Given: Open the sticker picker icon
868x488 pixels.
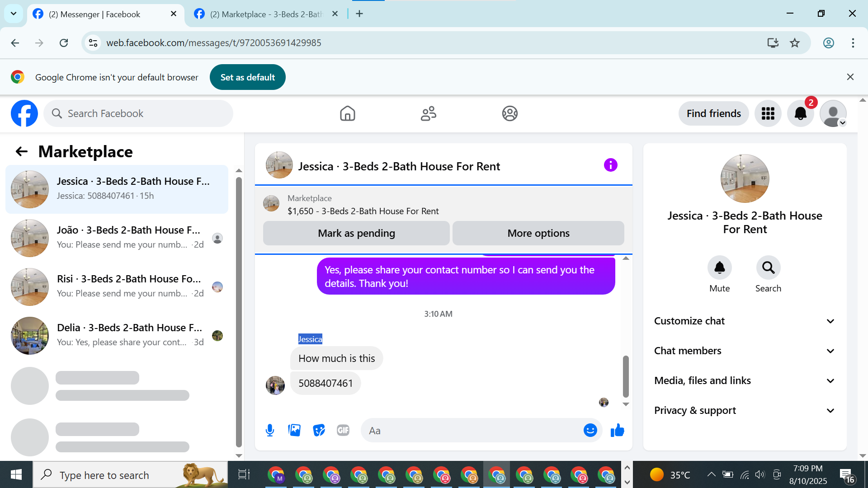Looking at the screenshot, I should pos(319,430).
